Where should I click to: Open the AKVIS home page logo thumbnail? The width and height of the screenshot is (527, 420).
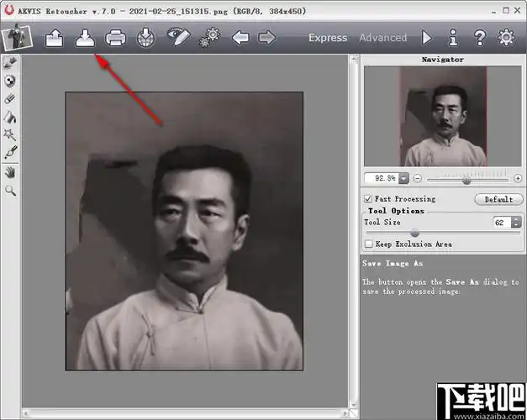pyautogui.click(x=17, y=37)
